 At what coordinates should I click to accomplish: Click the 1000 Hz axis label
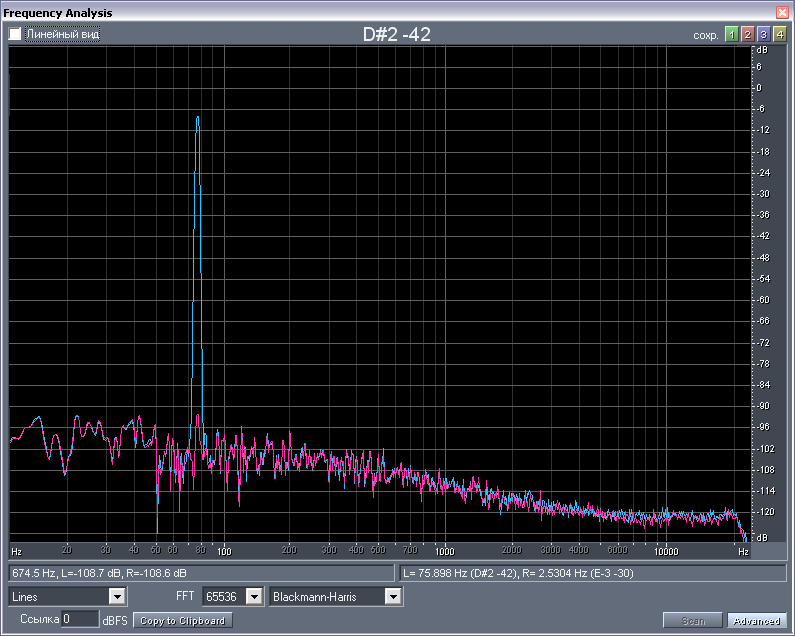[x=445, y=551]
